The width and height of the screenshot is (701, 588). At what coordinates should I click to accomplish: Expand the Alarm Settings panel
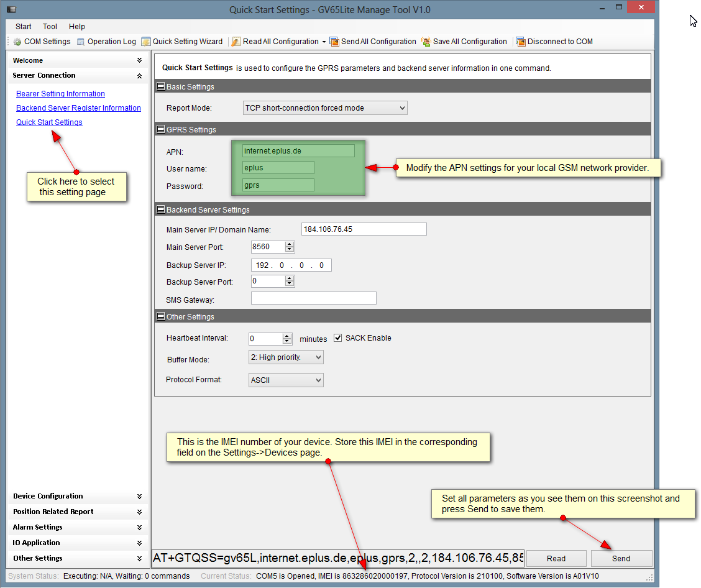click(x=139, y=528)
